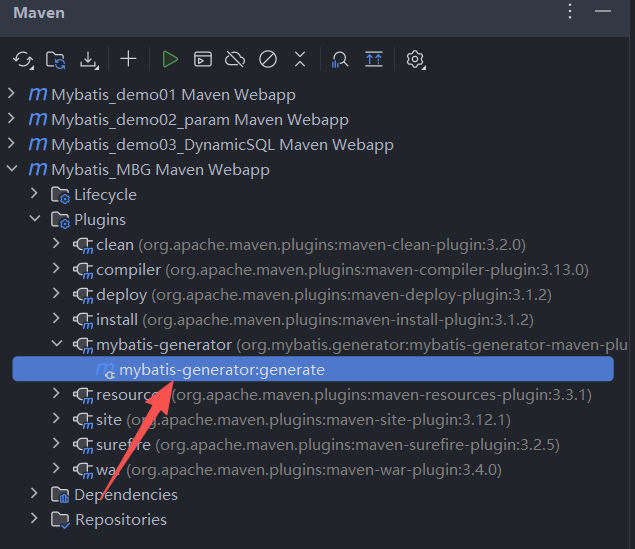Select the deploy plugin entry
This screenshot has height=549, width=635.
pyautogui.click(x=324, y=295)
